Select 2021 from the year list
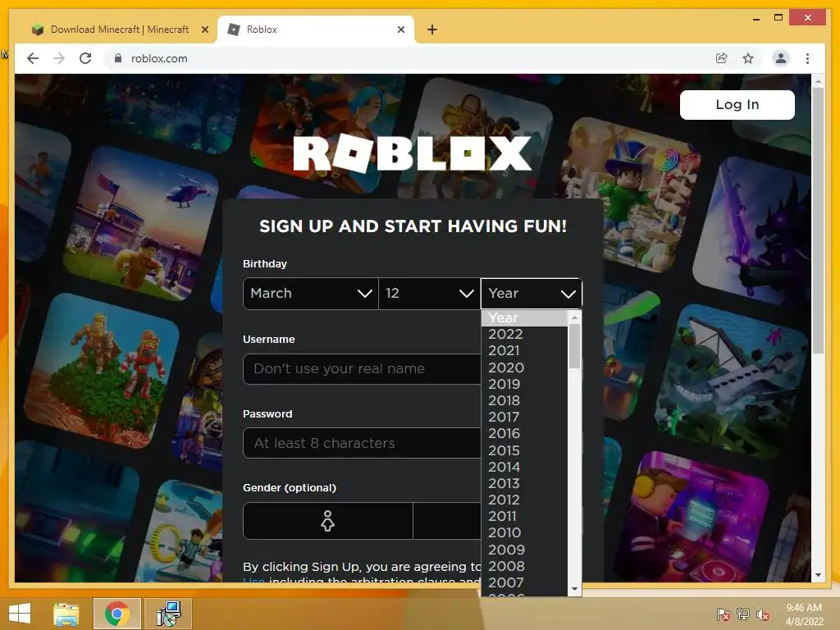Viewport: 840px width, 630px height. [524, 351]
